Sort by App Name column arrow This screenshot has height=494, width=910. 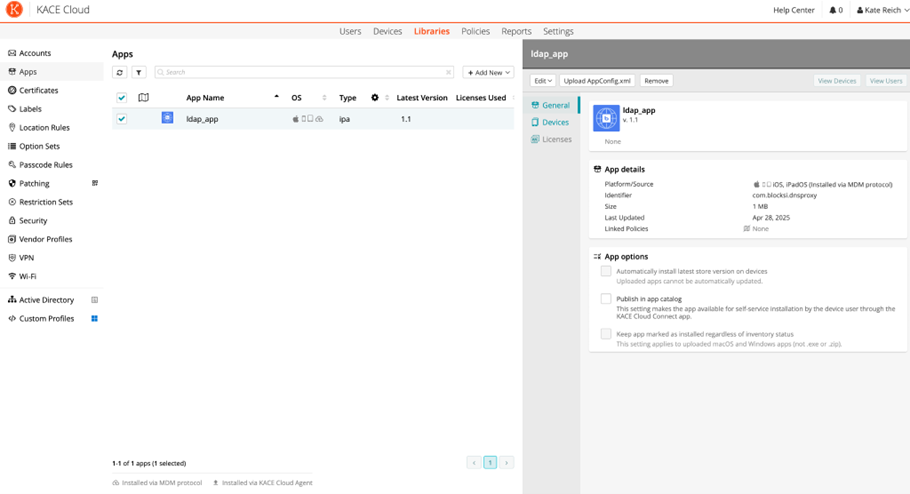pyautogui.click(x=276, y=97)
